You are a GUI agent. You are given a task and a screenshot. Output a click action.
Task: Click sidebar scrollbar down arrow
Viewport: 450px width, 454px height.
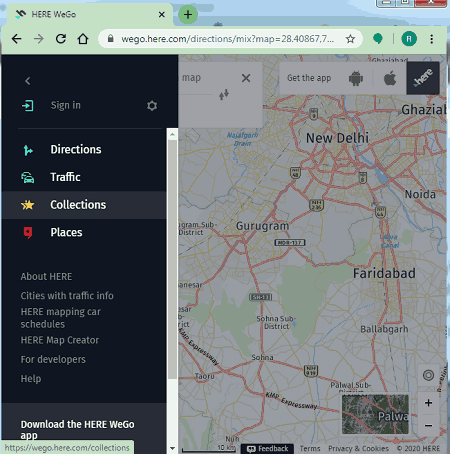[x=172, y=449]
